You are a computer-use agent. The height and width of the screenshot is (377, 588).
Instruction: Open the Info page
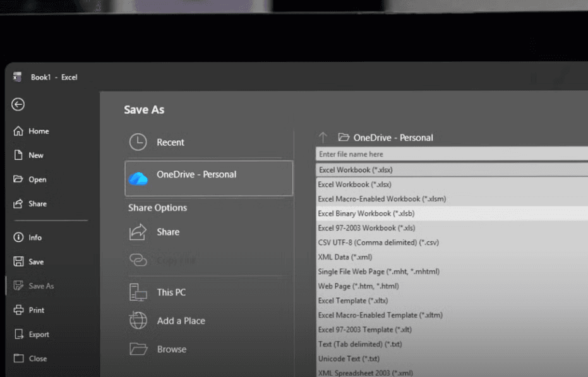(x=35, y=237)
